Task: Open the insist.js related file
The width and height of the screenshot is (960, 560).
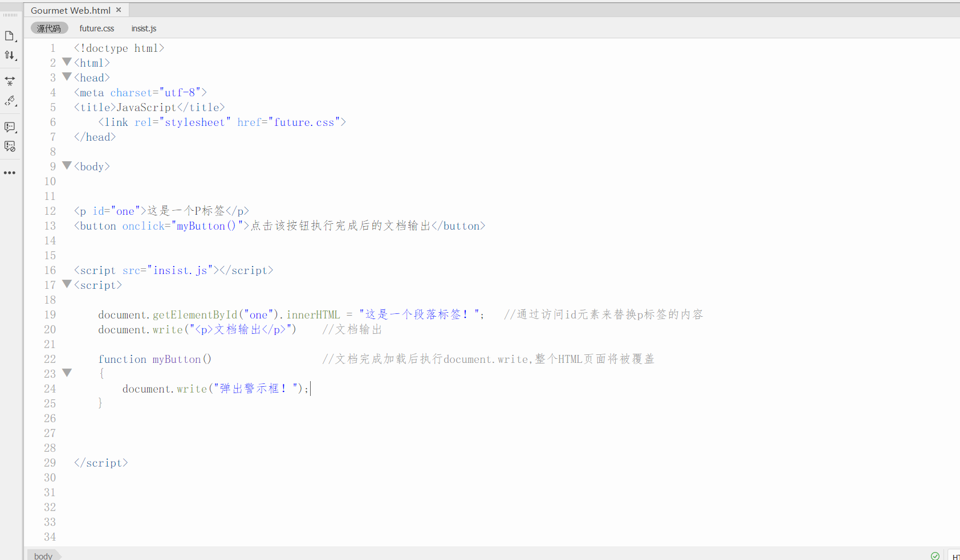Action: (143, 28)
